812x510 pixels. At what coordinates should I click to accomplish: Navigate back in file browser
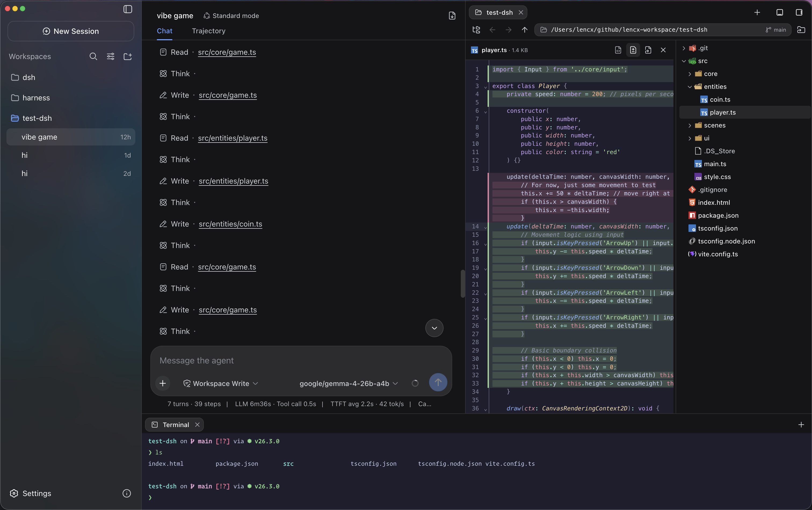point(492,30)
